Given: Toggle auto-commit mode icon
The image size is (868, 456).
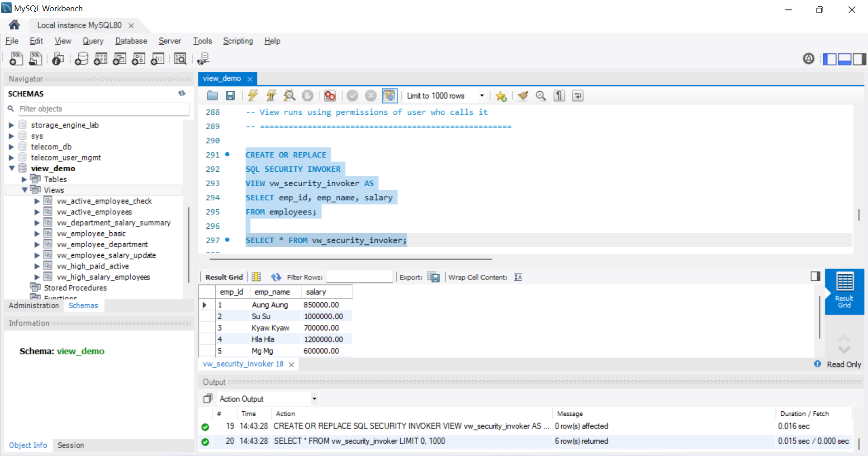Looking at the screenshot, I should (389, 96).
